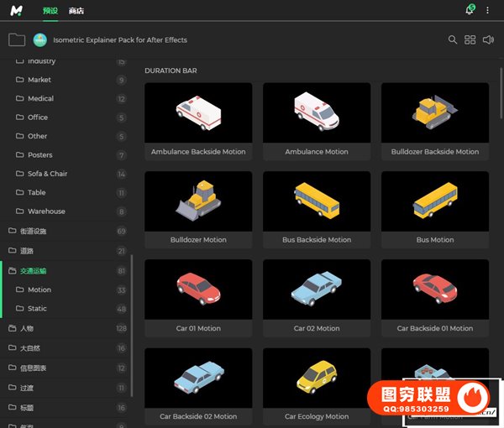Open the notifications bell
This screenshot has height=428, width=504.
coord(470,10)
